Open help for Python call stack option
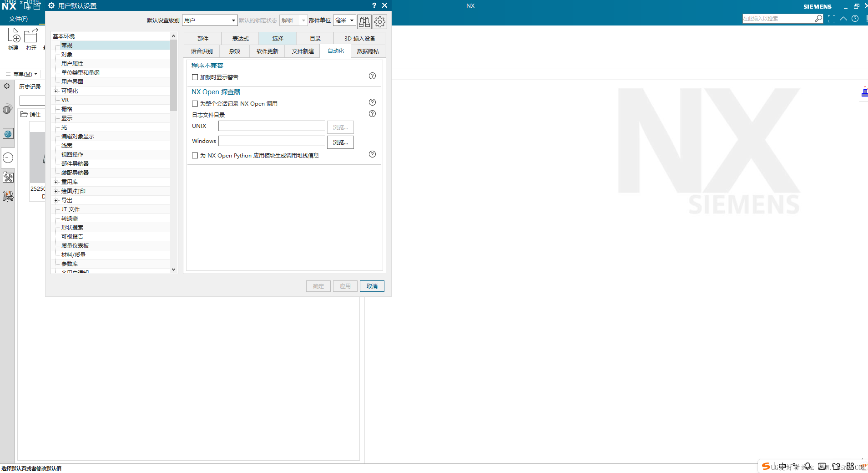This screenshot has height=473, width=868. (x=372, y=154)
